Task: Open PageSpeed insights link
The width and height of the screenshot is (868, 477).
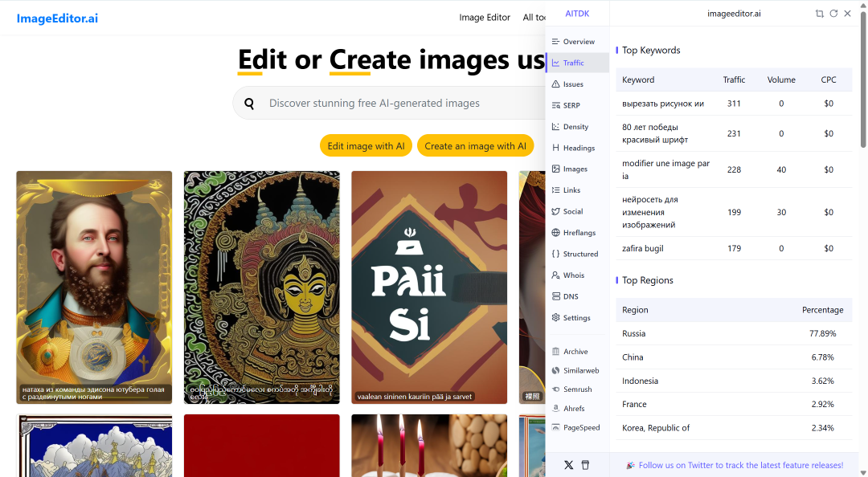Action: point(577,428)
